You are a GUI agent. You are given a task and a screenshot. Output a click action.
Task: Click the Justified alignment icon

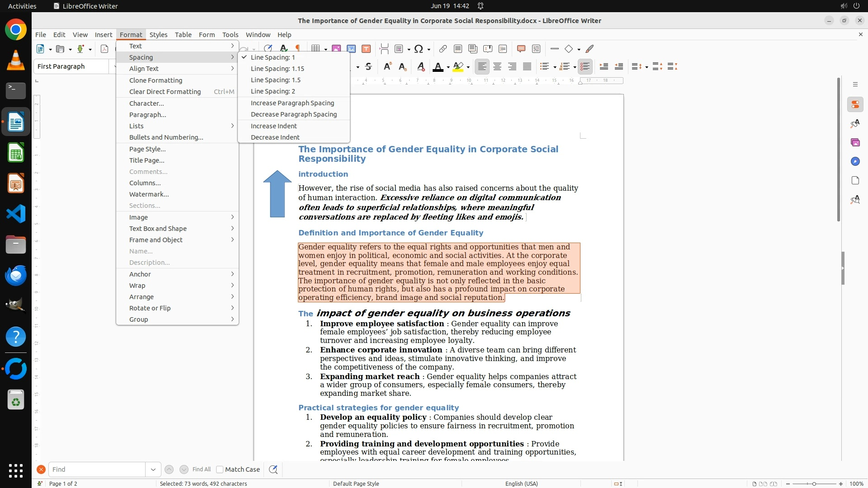pyautogui.click(x=527, y=66)
